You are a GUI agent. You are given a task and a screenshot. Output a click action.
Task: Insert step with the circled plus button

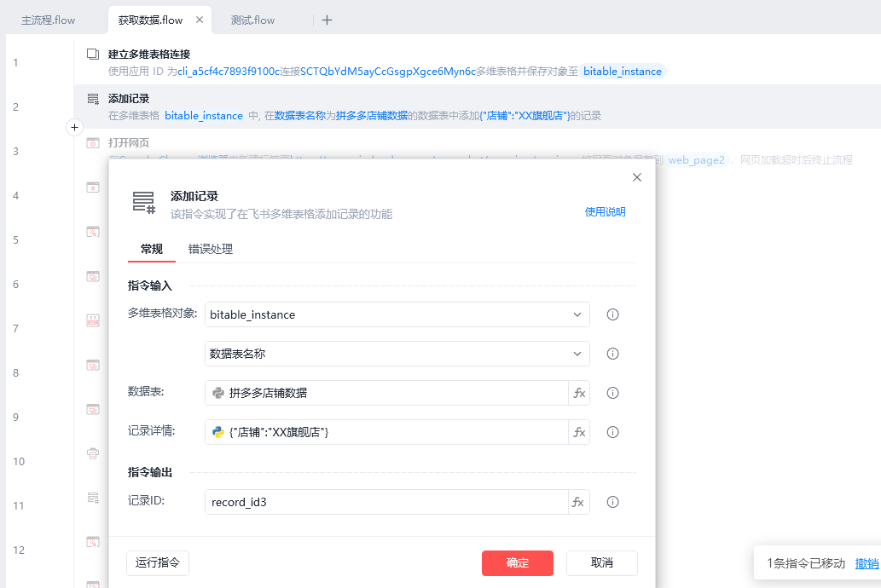click(x=75, y=128)
